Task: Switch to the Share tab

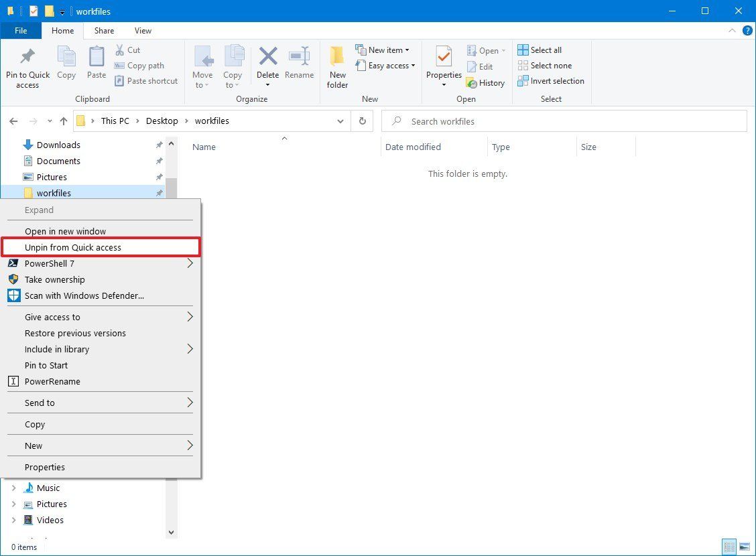Action: 103,30
